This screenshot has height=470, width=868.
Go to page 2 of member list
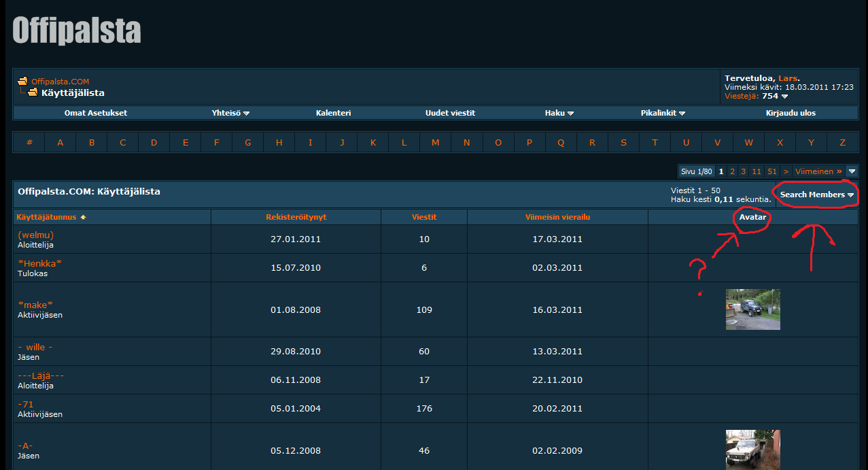732,171
